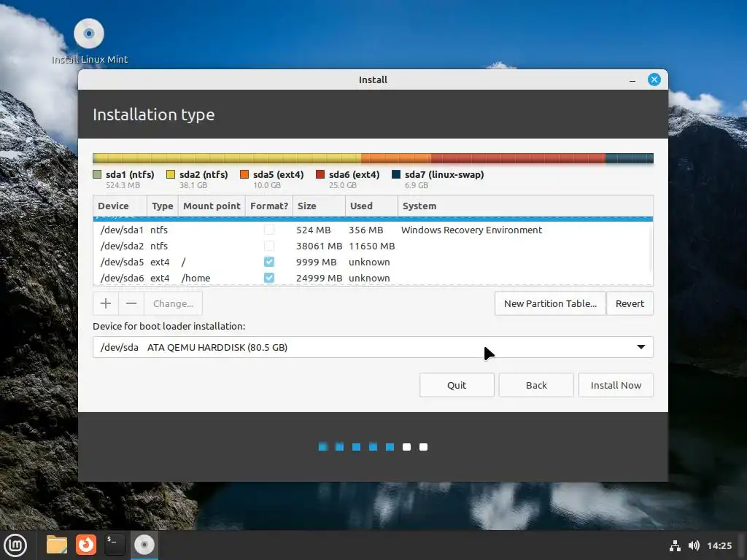This screenshot has height=560, width=747.
Task: Open Install Linux Mint desktop icon
Action: click(89, 42)
